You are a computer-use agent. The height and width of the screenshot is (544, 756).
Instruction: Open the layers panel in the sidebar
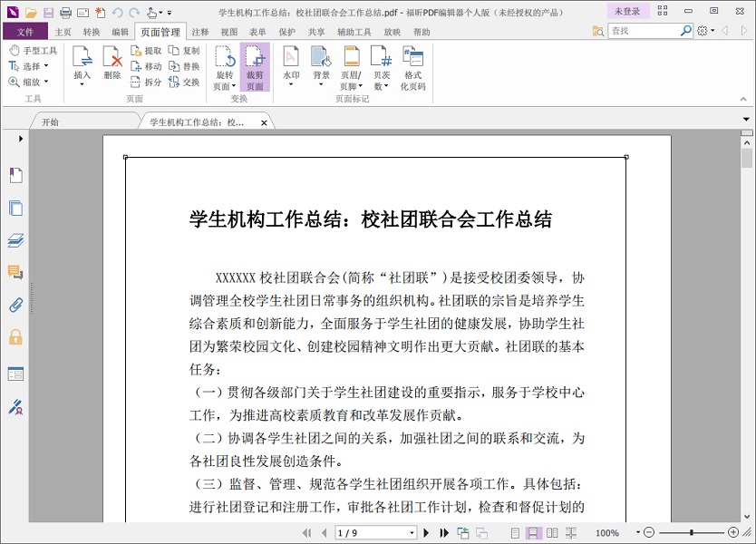pos(15,240)
